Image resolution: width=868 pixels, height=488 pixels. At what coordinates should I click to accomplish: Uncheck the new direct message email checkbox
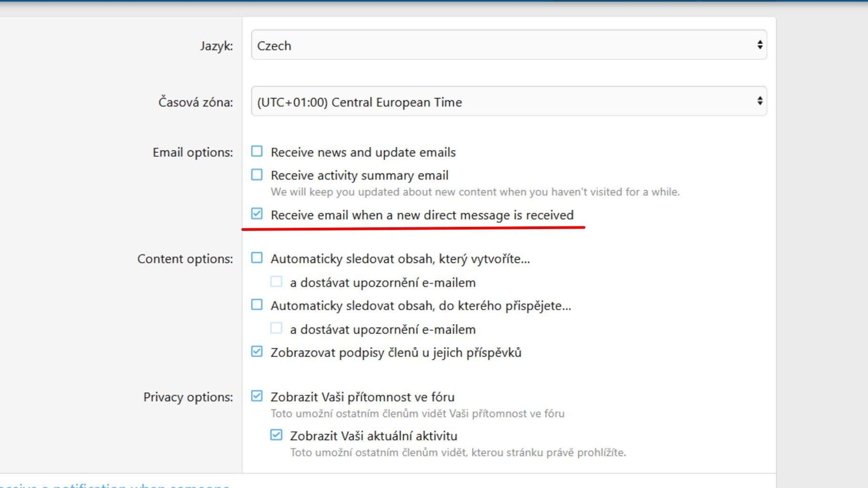tap(257, 214)
